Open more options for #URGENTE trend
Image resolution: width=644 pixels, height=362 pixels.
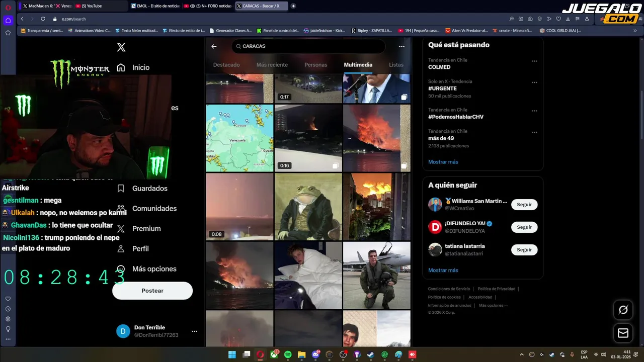click(x=534, y=82)
